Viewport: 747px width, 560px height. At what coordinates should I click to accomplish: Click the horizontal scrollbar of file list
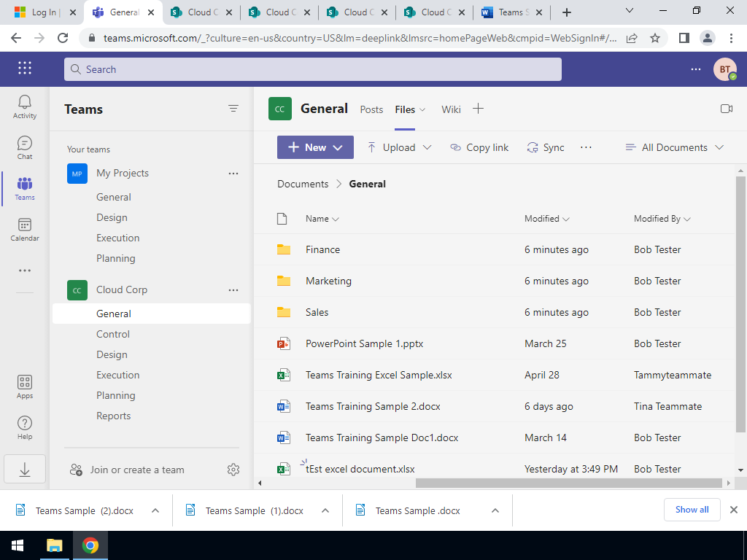(569, 483)
